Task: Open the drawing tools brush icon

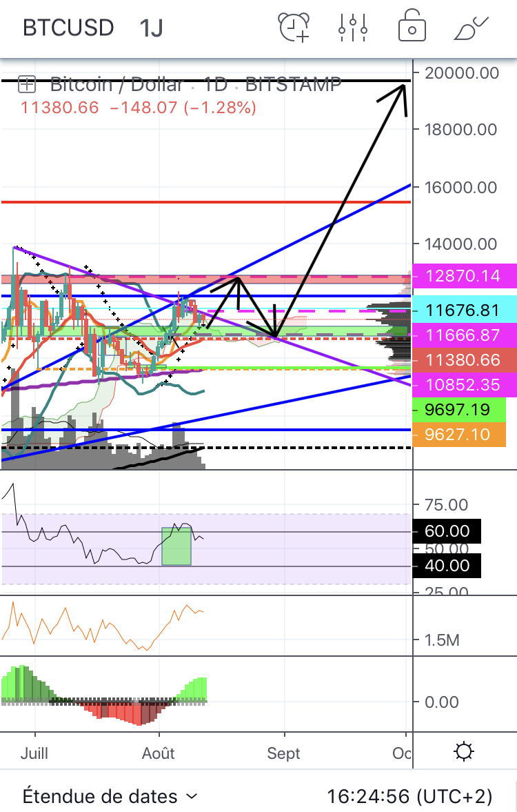Action: click(x=471, y=28)
